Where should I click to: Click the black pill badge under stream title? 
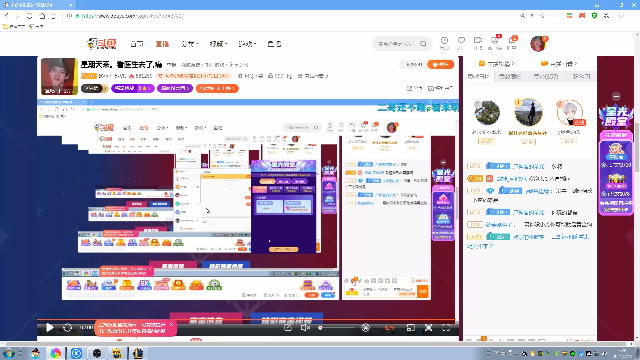(x=94, y=88)
